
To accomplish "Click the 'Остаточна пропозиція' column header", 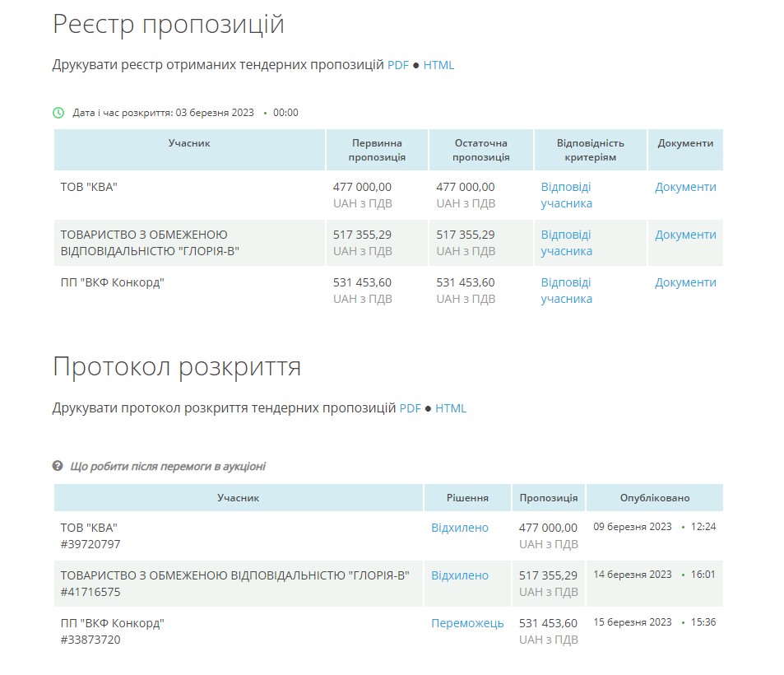I will click(481, 150).
